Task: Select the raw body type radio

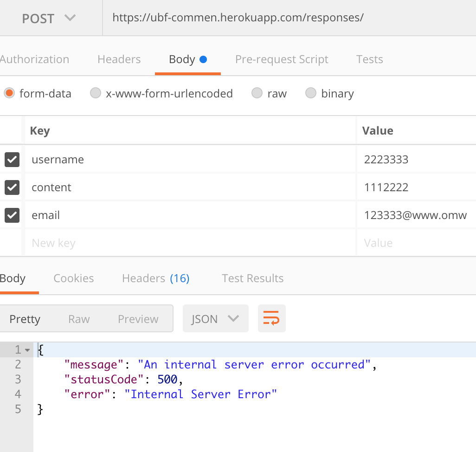Action: [257, 93]
